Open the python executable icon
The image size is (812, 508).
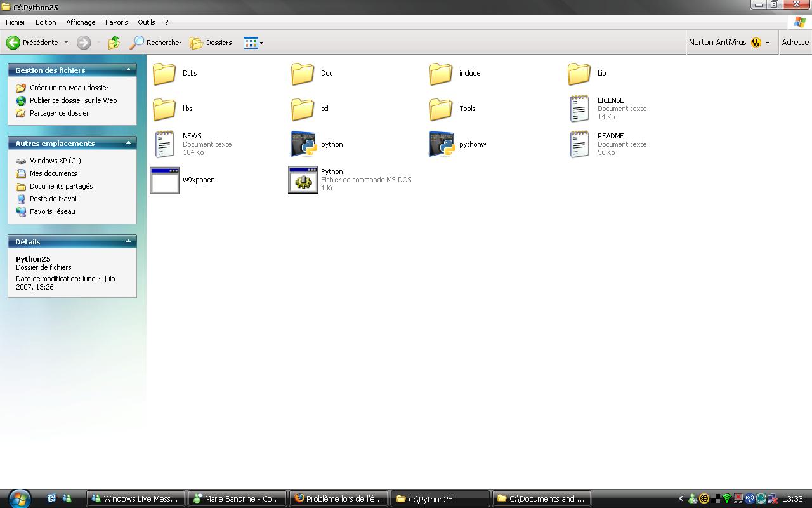point(303,144)
